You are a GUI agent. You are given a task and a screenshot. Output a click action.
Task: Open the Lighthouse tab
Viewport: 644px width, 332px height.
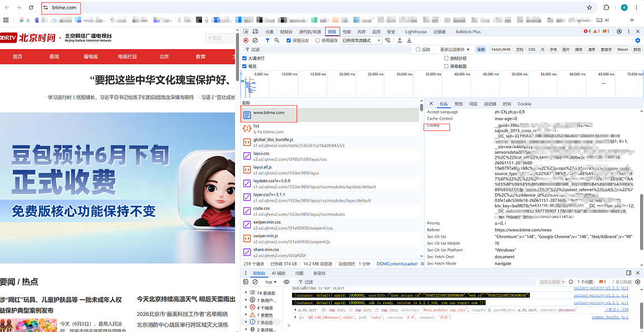click(x=416, y=32)
